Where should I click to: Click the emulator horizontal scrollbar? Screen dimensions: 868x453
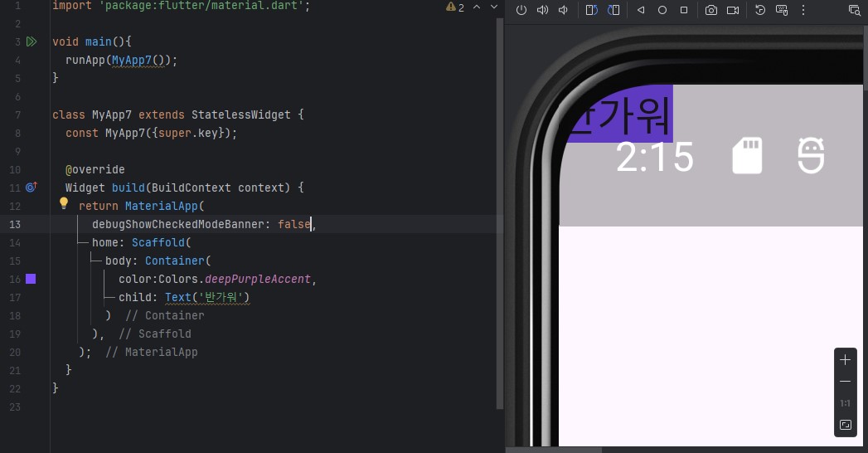[x=554, y=450]
